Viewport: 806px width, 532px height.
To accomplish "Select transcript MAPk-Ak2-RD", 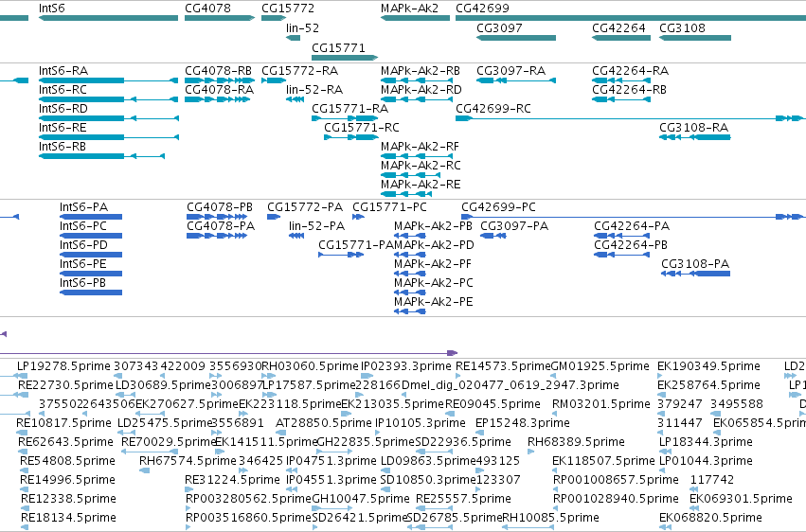I will pos(417,99).
